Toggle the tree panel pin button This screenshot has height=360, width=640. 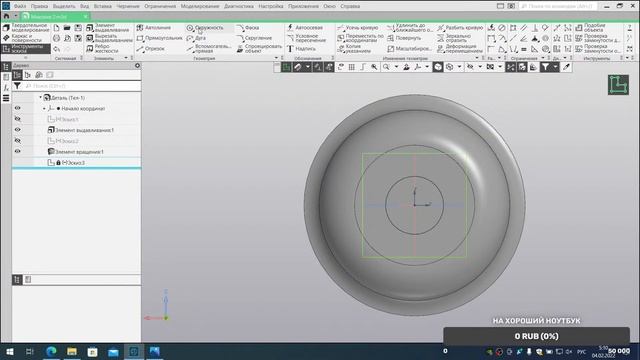tap(137, 65)
